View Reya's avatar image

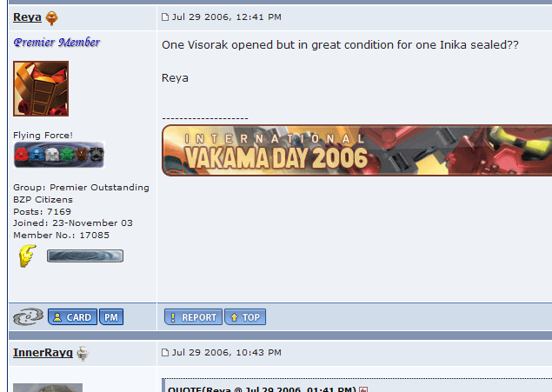(x=41, y=89)
